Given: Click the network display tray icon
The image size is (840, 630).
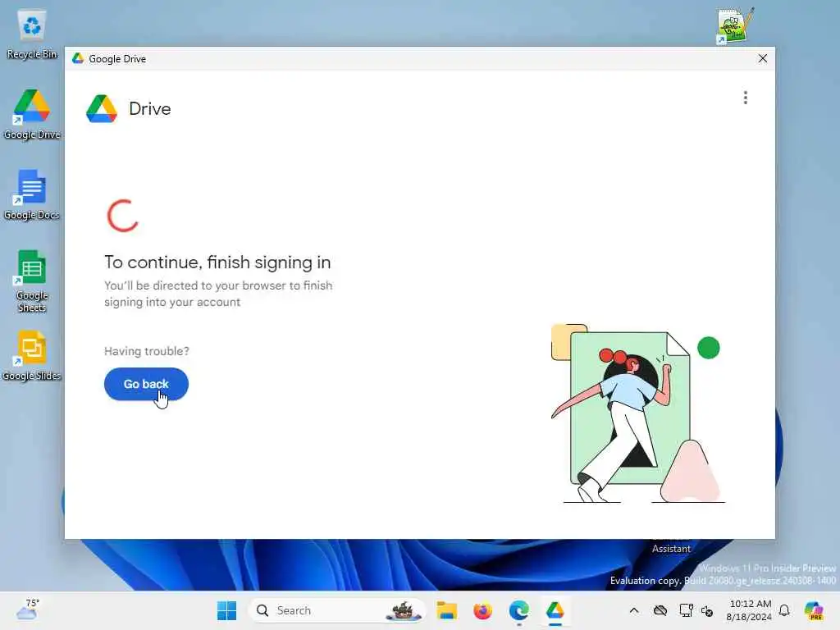Looking at the screenshot, I should (686, 610).
